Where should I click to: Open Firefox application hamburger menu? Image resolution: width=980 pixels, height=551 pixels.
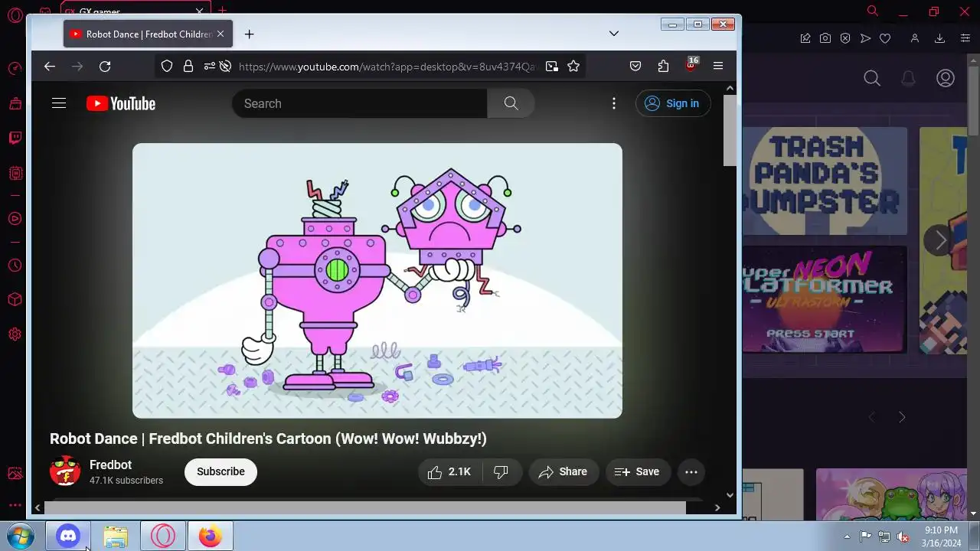(718, 67)
